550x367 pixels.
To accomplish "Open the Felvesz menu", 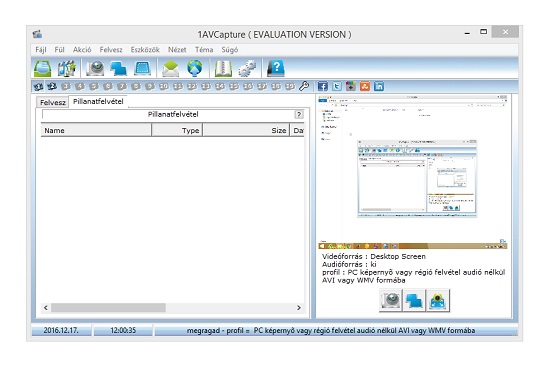I will click(x=111, y=50).
